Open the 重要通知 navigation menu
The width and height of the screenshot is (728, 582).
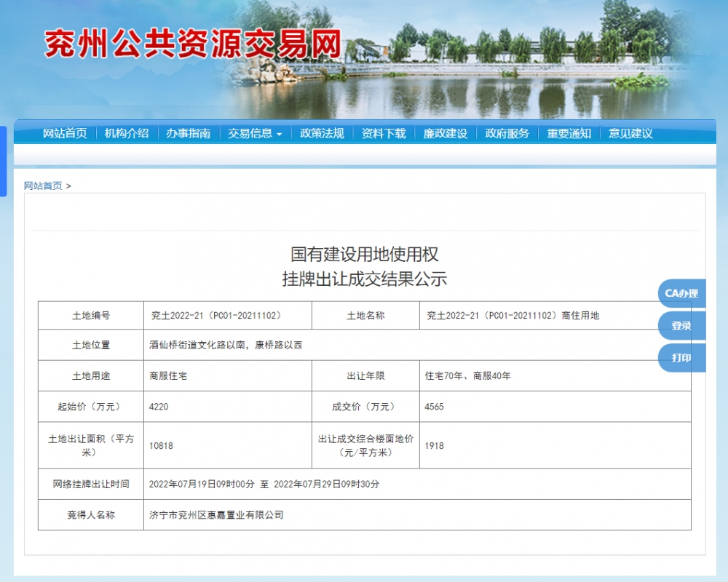tap(568, 133)
